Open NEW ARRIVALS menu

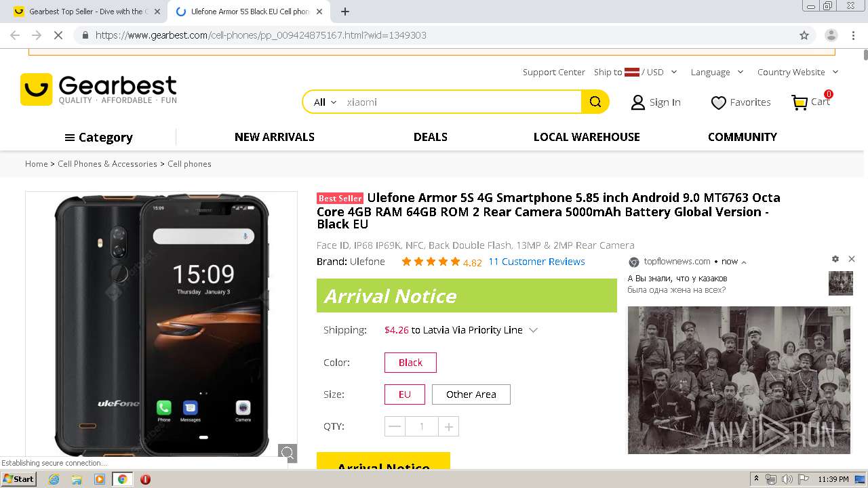coord(275,137)
